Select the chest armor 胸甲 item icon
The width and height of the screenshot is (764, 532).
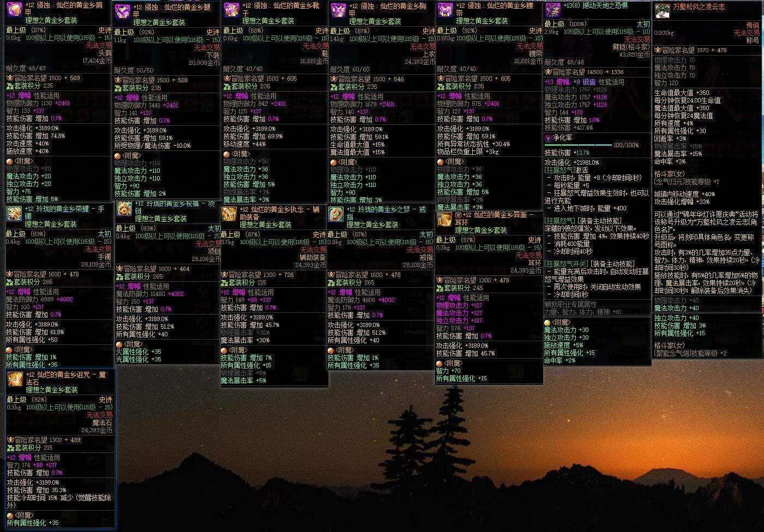(x=339, y=10)
